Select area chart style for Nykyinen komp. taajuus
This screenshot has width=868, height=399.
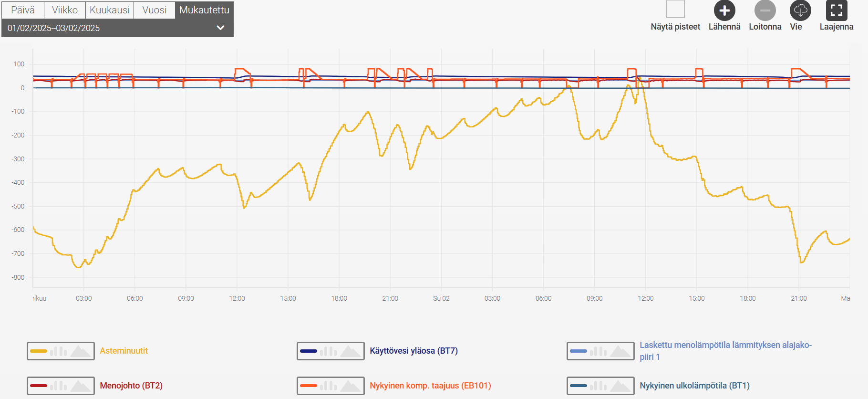[351, 386]
